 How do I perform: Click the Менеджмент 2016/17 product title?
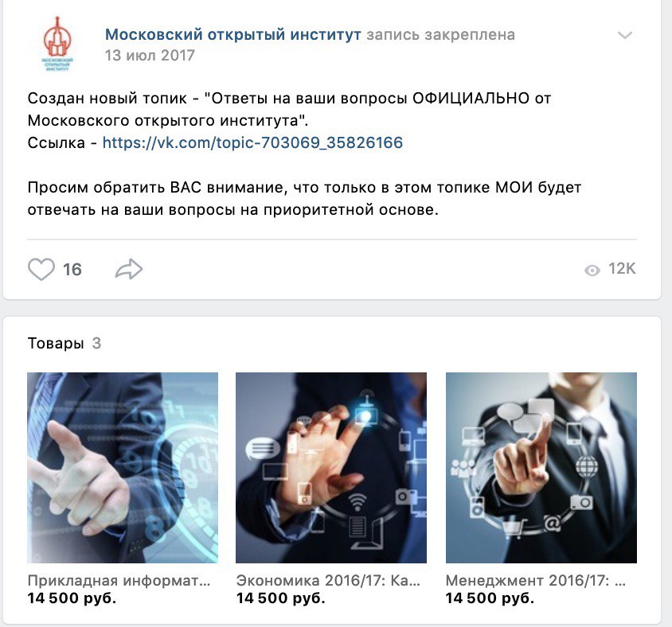point(536,580)
